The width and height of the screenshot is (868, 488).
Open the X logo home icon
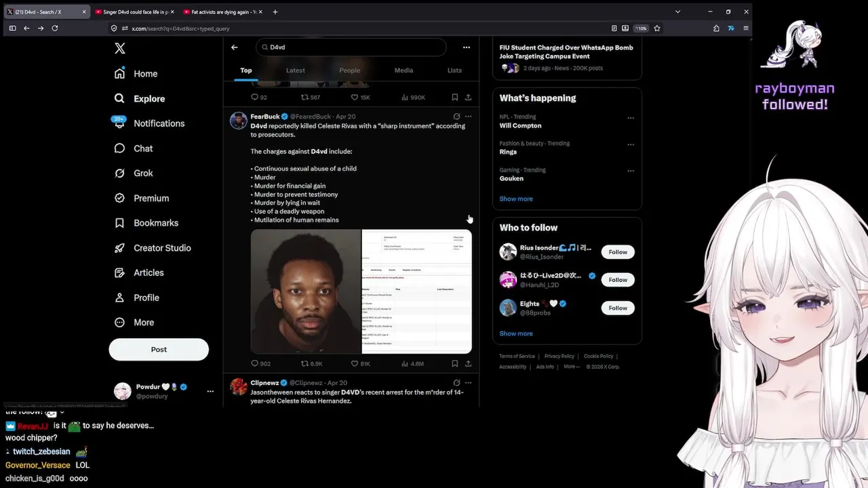tap(120, 48)
